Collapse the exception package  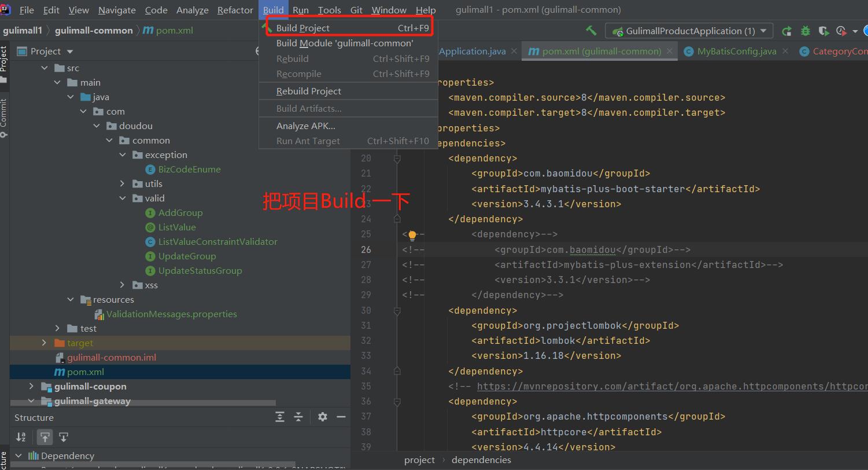coord(122,155)
